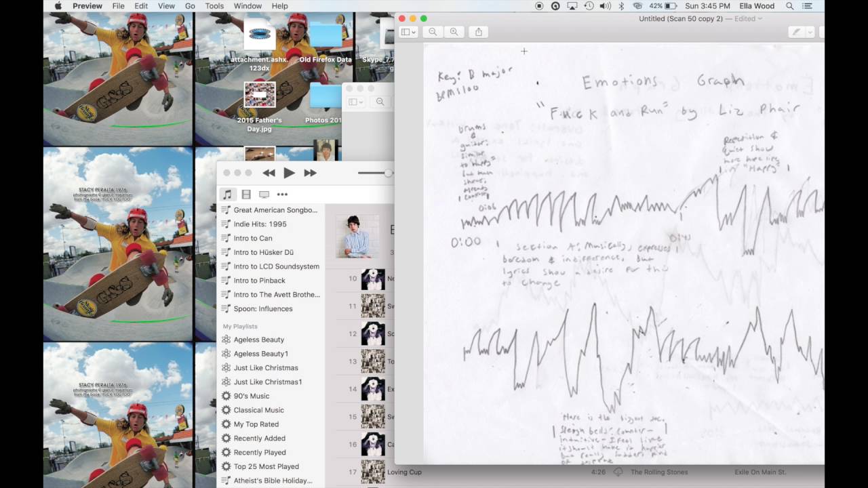
Task: Click The Rolling Stones artist name
Action: 659,472
